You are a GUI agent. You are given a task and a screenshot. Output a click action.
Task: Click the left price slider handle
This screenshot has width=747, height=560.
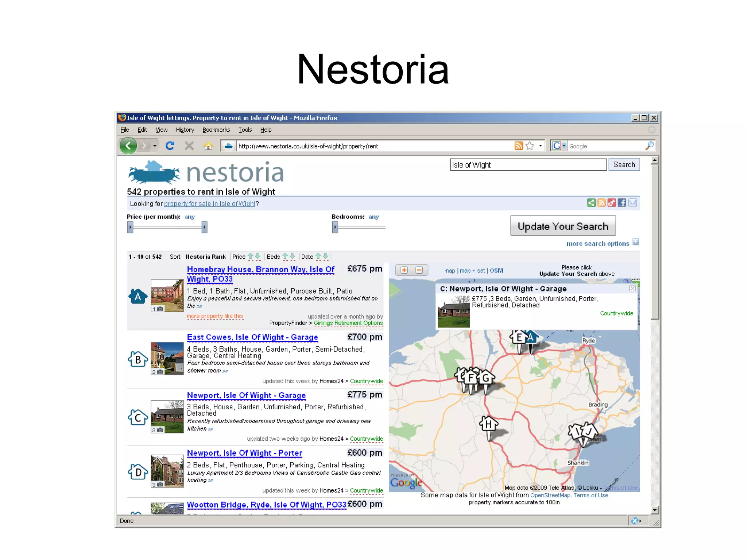click(x=130, y=227)
